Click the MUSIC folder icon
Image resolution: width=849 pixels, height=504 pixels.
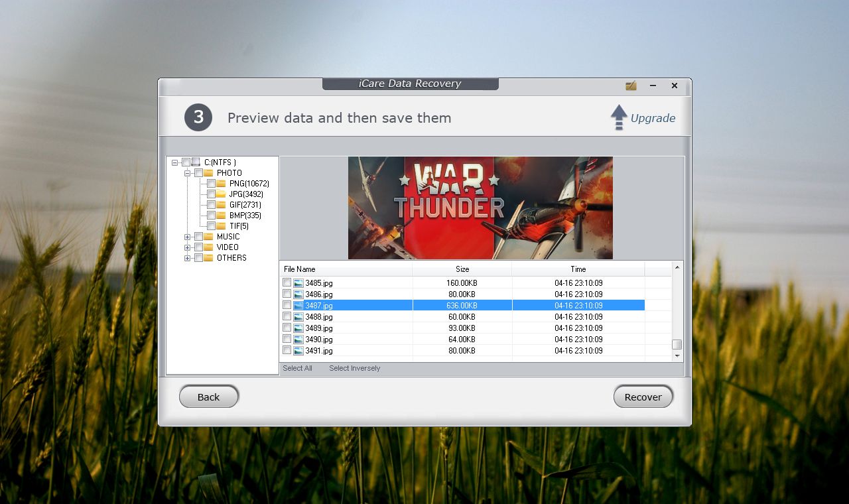pos(208,236)
